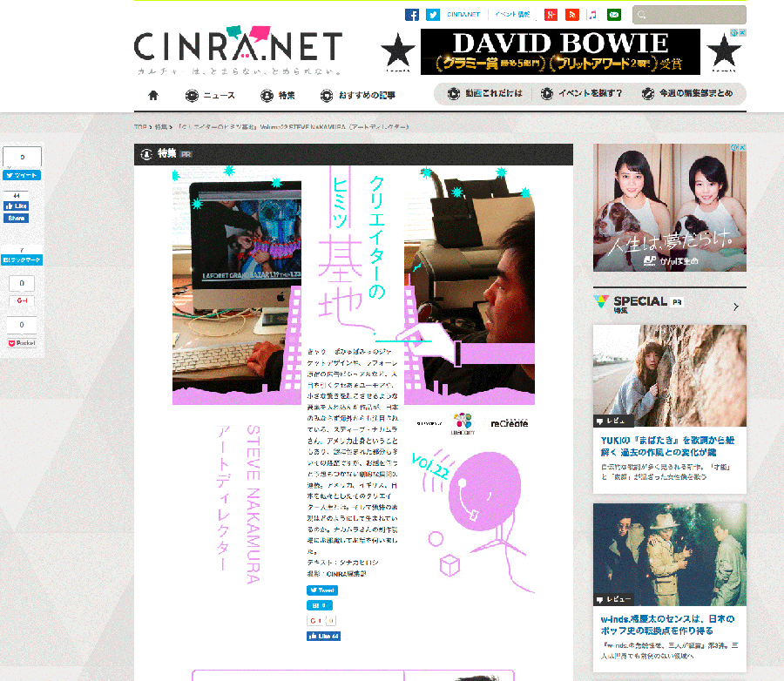Click the SPECIAL section triangle logo
The width and height of the screenshot is (784, 681).
click(601, 301)
